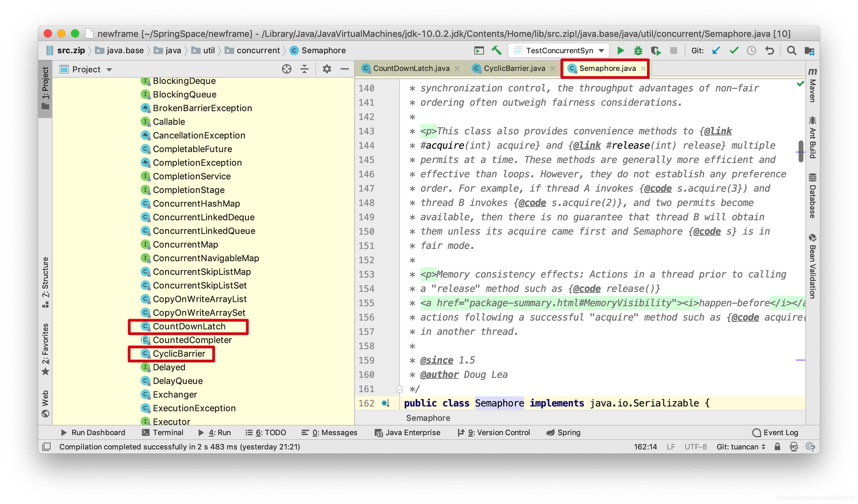Open the 4: Run tool window
Viewport: 858px width, 504px height.
point(215,432)
